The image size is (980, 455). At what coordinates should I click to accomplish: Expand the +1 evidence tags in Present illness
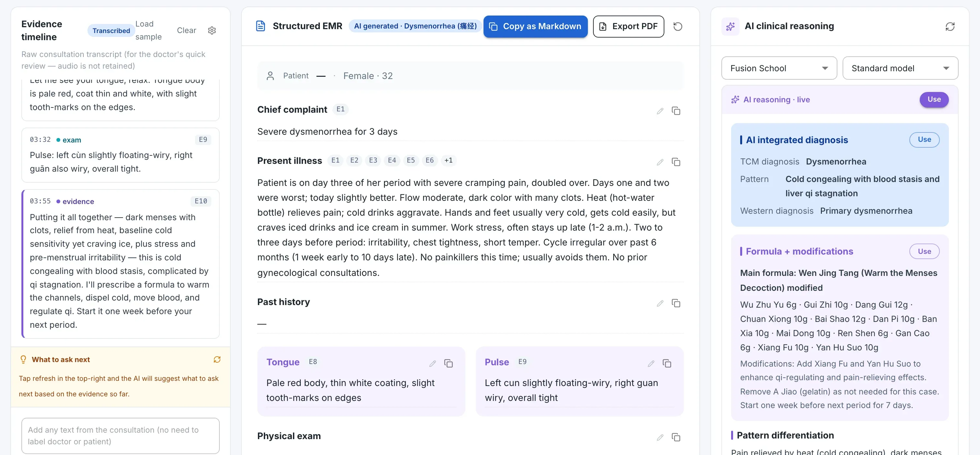pos(449,160)
